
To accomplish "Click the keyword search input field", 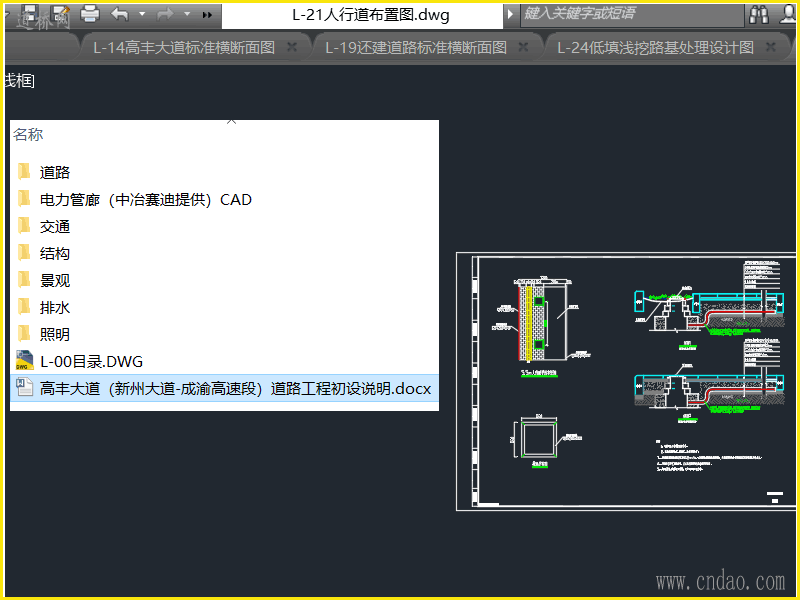I will click(x=632, y=14).
